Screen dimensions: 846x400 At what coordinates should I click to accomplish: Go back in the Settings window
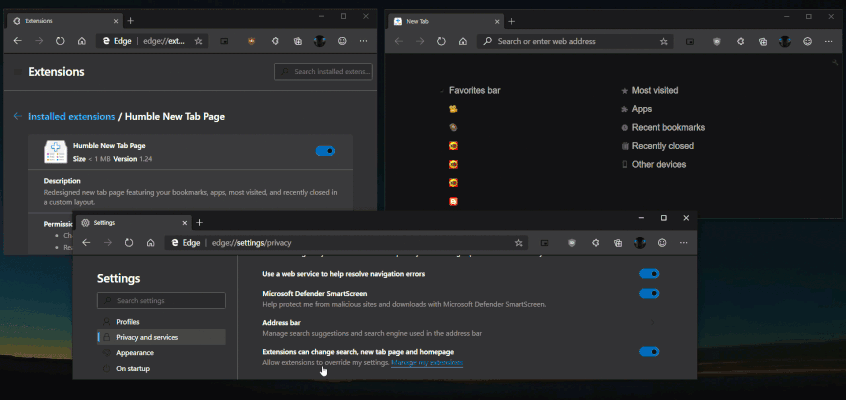86,243
